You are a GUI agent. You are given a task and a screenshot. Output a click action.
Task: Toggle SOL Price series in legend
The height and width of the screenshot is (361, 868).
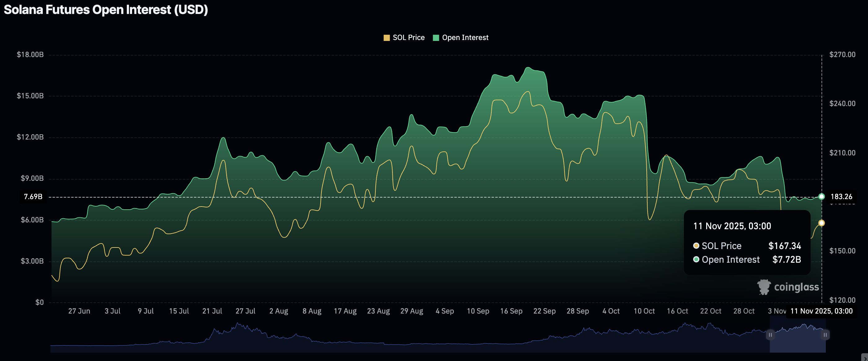pos(408,38)
